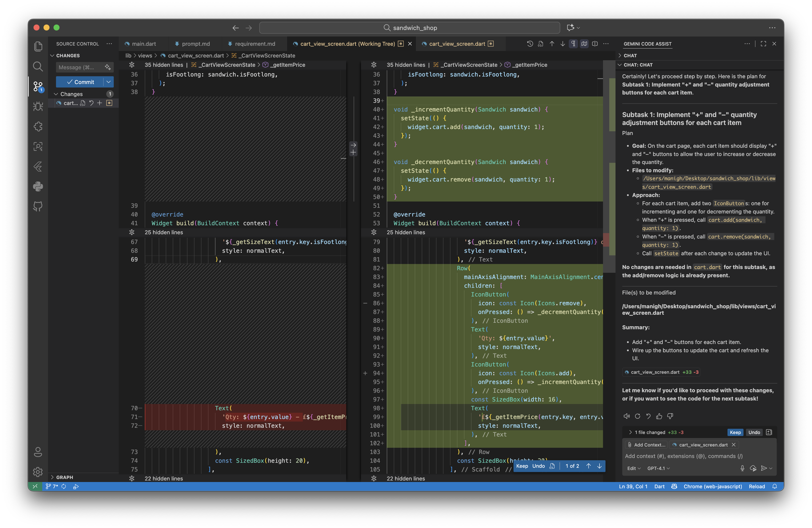
Task: Switch to the main.dart tab
Action: 144,44
